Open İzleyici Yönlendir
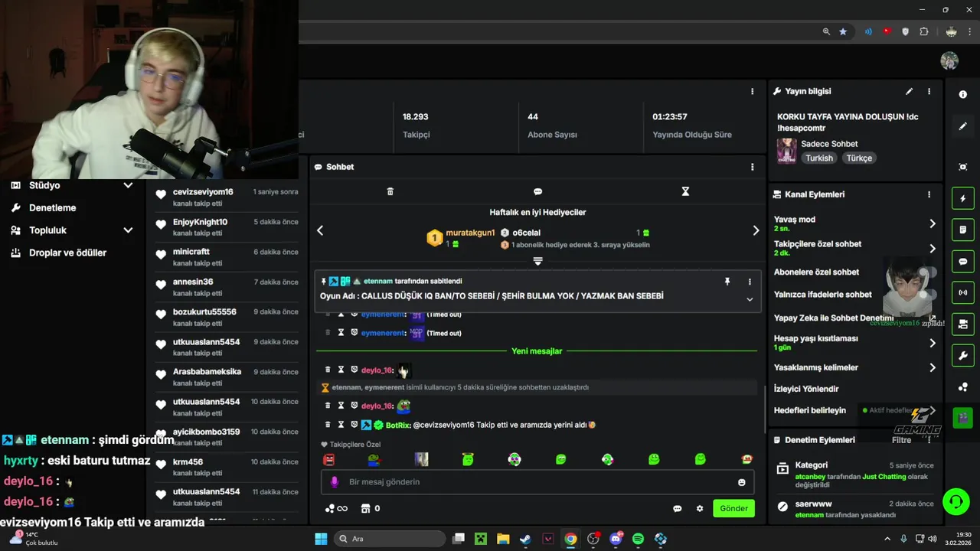The image size is (980, 551). (806, 389)
